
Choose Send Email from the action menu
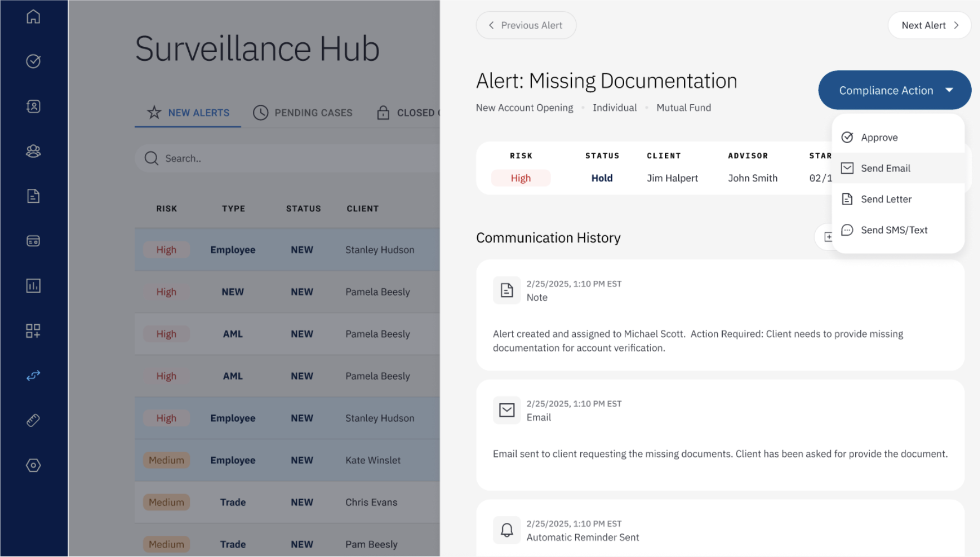tap(898, 168)
